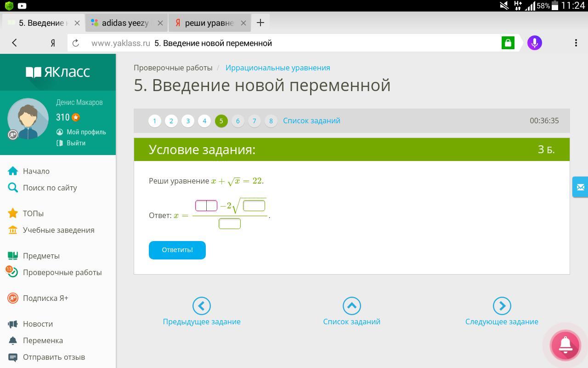The image size is (588, 368).
Task: Go back using the browser back arrow
Action: point(14,43)
